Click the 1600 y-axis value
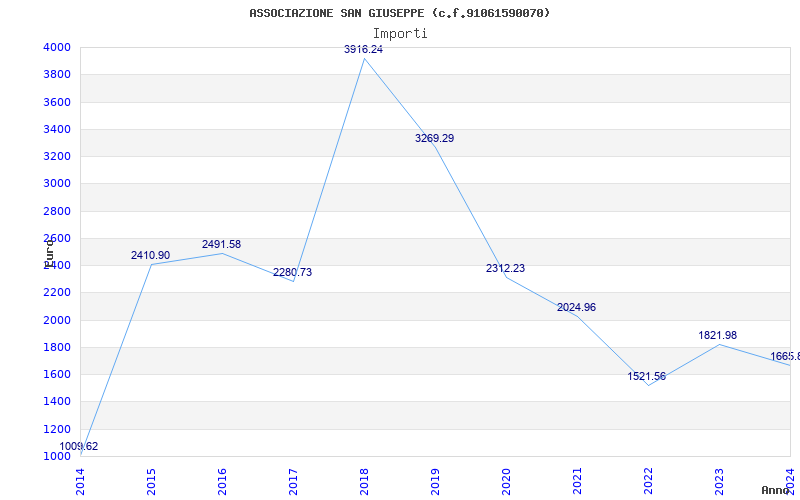Image resolution: width=800 pixels, height=500 pixels. coord(56,374)
